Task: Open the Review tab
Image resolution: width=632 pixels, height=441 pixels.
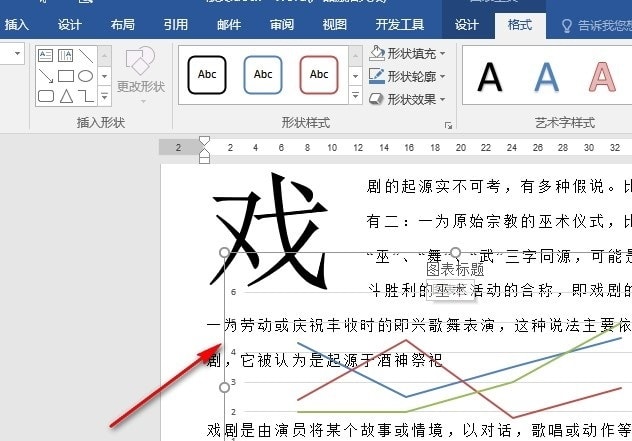Action: tap(282, 25)
